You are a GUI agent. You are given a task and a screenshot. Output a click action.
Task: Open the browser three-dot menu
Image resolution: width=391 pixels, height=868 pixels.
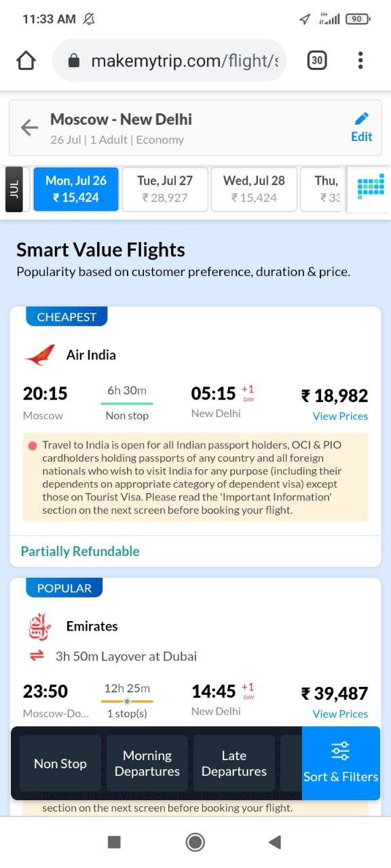tap(360, 60)
